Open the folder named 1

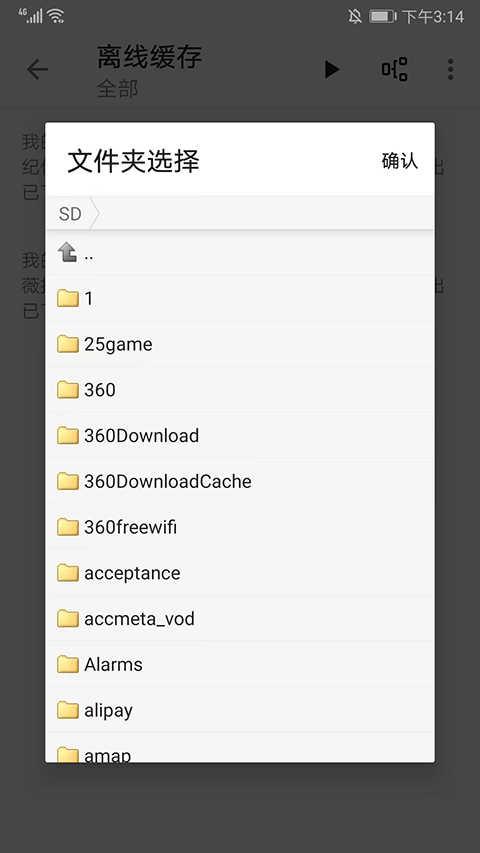point(239,298)
